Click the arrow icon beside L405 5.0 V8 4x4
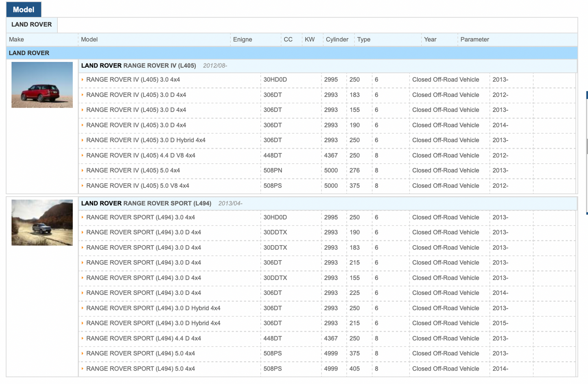588x384 pixels. pos(83,186)
